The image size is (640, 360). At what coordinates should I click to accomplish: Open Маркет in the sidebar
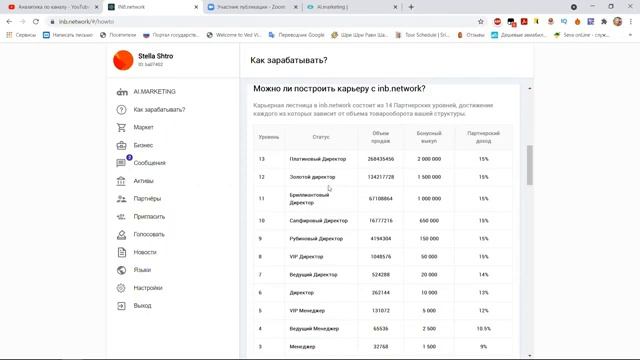click(143, 127)
